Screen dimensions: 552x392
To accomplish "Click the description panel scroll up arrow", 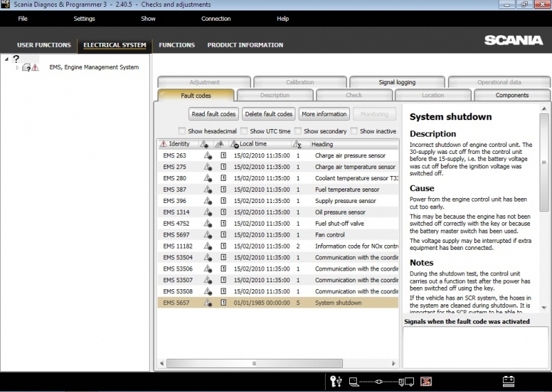I will tap(544, 109).
